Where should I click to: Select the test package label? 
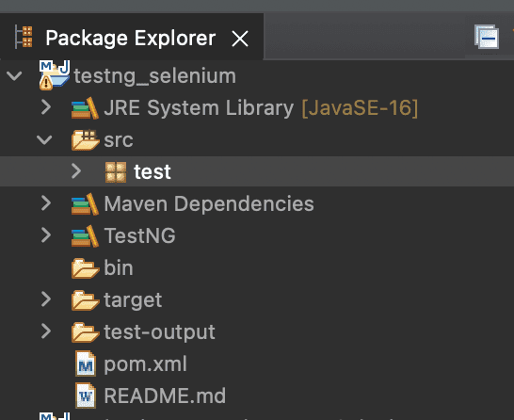[x=153, y=171]
